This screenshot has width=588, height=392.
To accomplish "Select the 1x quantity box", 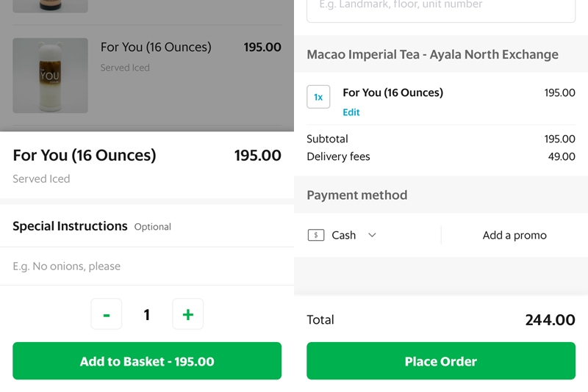I will [x=318, y=97].
